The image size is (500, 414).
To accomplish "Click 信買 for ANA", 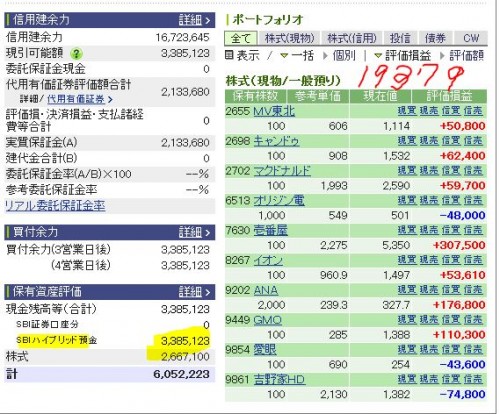I will (451, 290).
